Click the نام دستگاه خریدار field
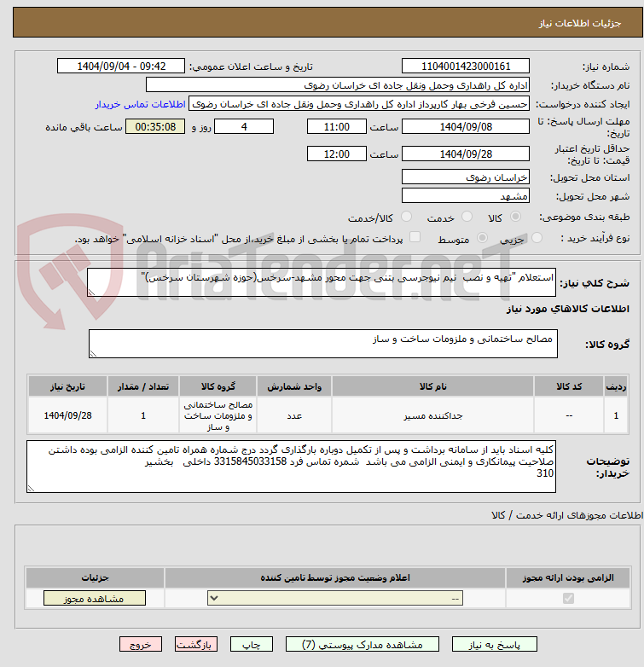 tap(338, 85)
